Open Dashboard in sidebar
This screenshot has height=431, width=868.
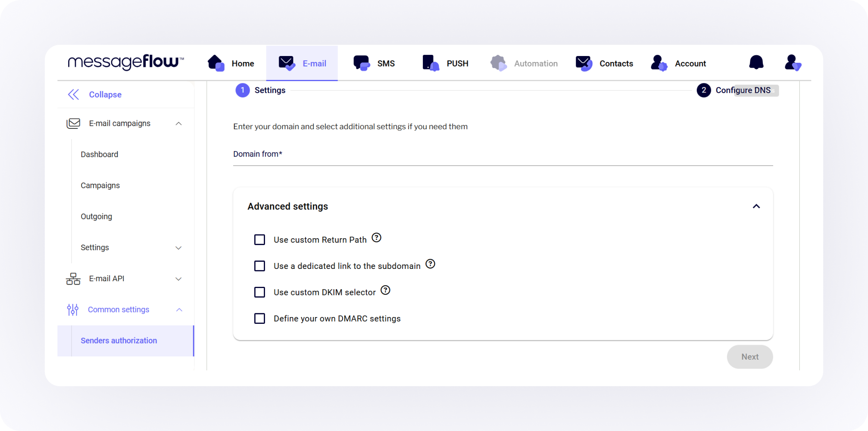click(99, 154)
